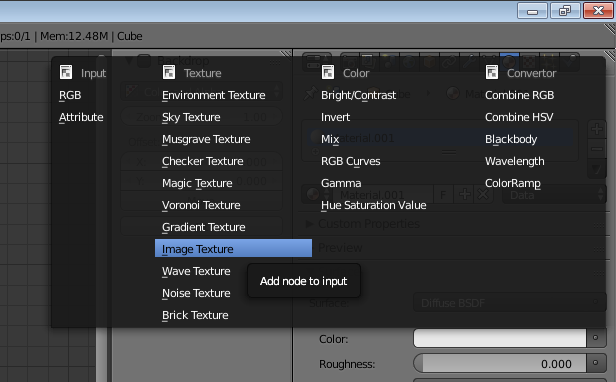Viewport: 616px width, 382px height.
Task: Select Combine RGB convertor node
Action: pos(520,95)
